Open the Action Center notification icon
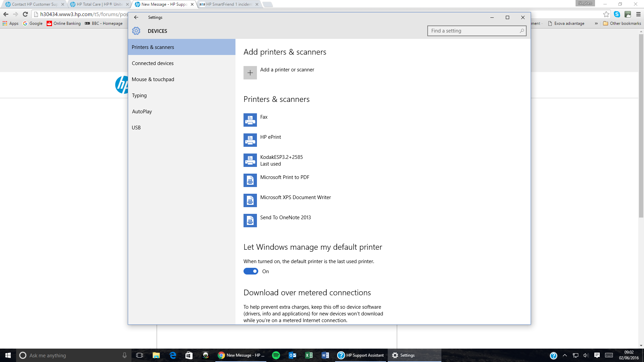Image resolution: width=644 pixels, height=362 pixels. (597, 355)
